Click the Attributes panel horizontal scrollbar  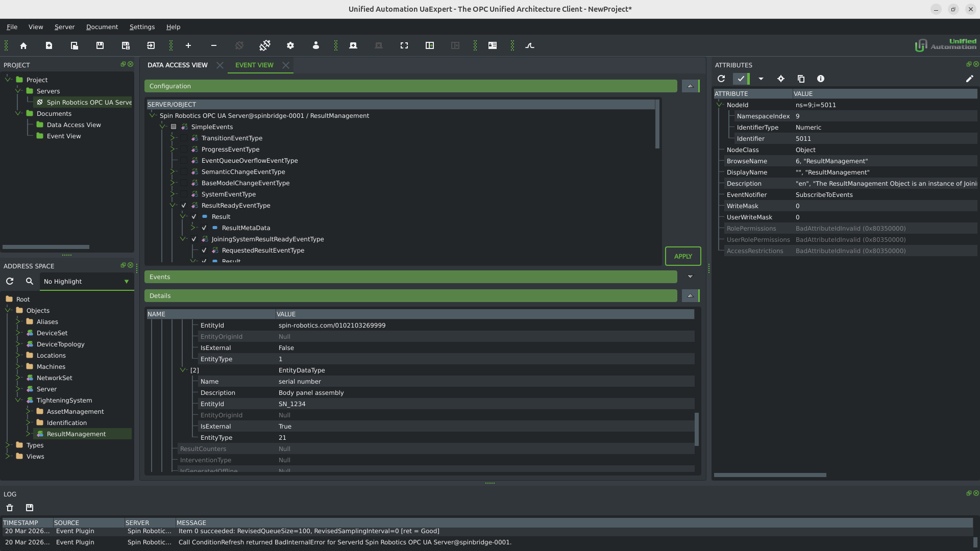point(770,475)
